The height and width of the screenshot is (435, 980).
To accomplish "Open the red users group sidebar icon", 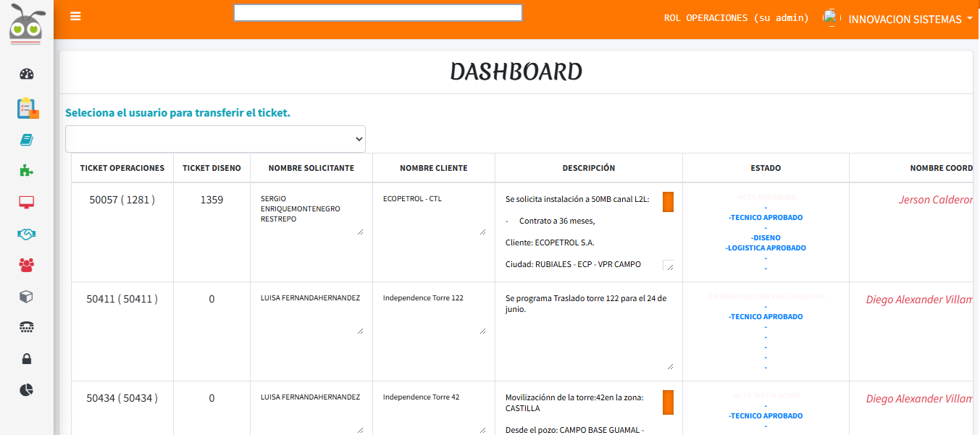I will [27, 265].
